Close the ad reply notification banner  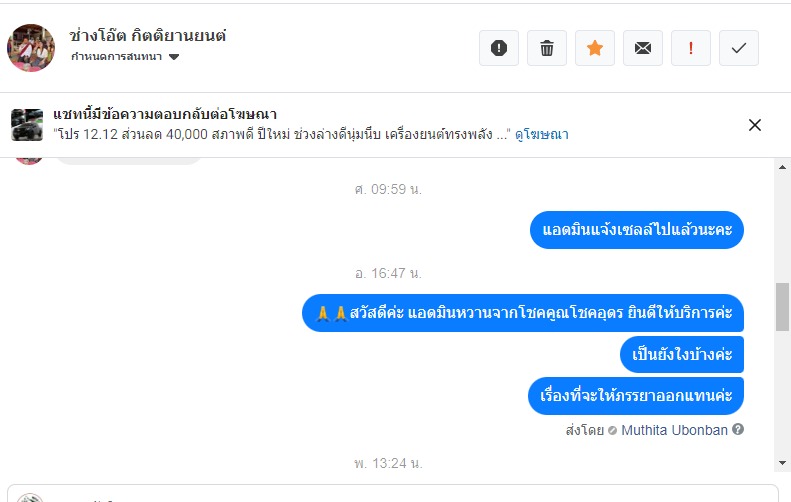(755, 125)
